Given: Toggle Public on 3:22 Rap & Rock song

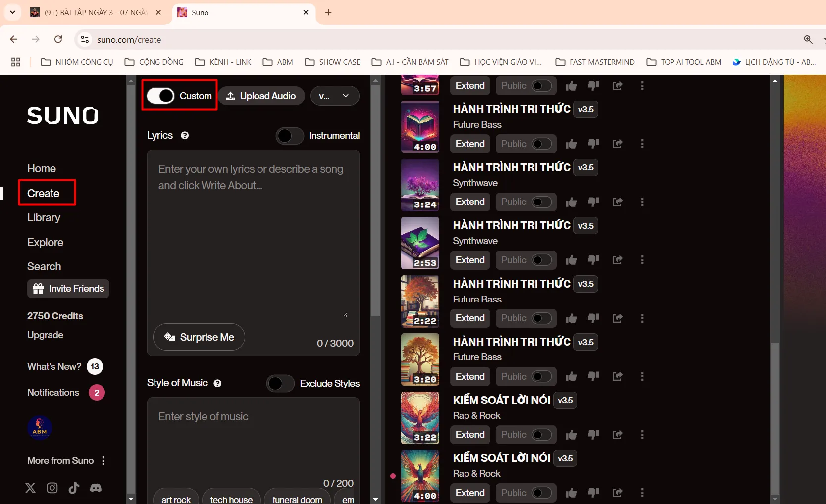Looking at the screenshot, I should click(x=541, y=435).
